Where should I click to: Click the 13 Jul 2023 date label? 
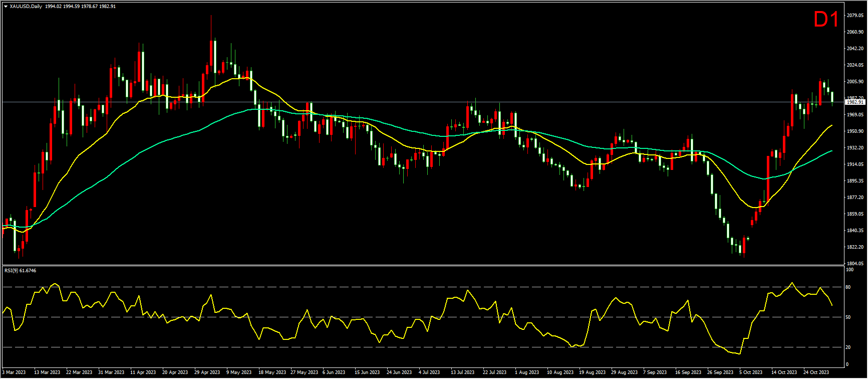(462, 372)
